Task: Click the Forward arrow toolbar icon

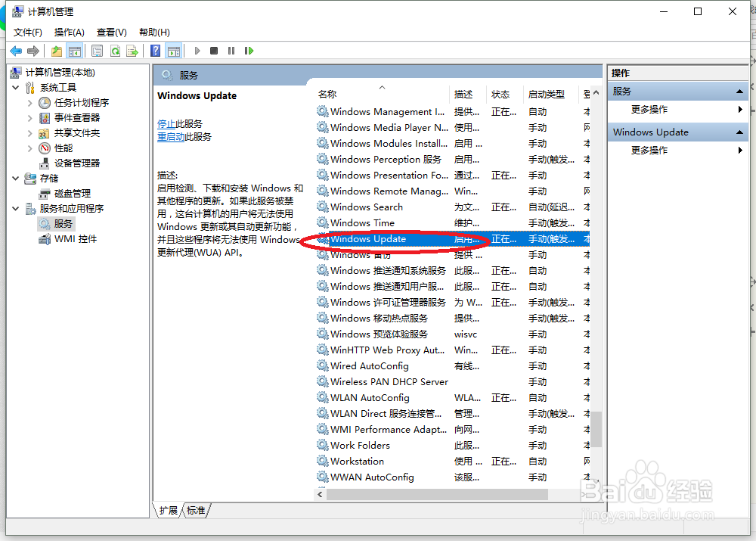Action: [x=33, y=51]
